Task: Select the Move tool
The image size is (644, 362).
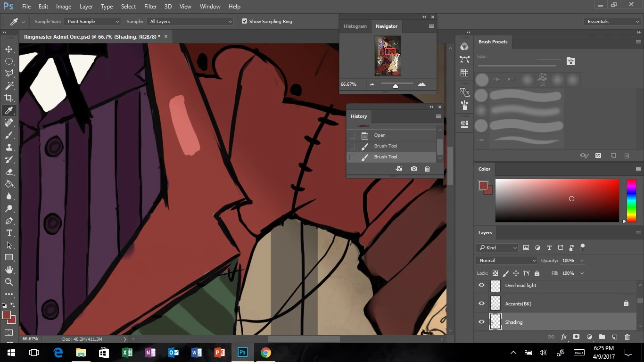Action: (x=9, y=49)
